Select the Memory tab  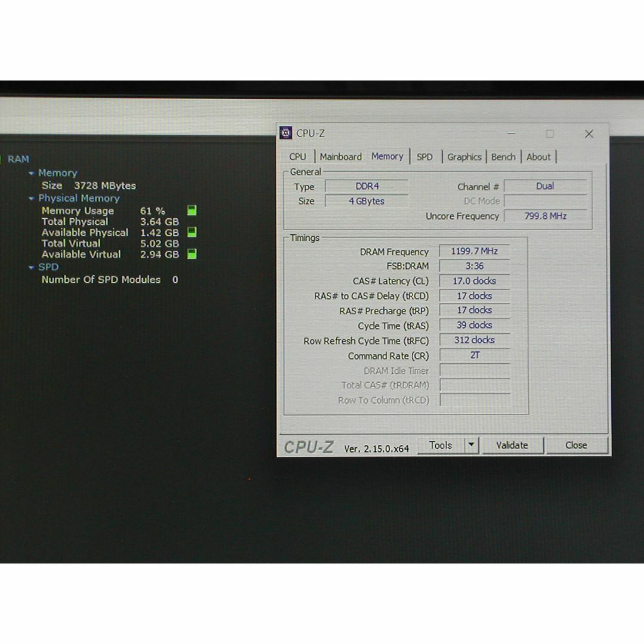pyautogui.click(x=388, y=156)
